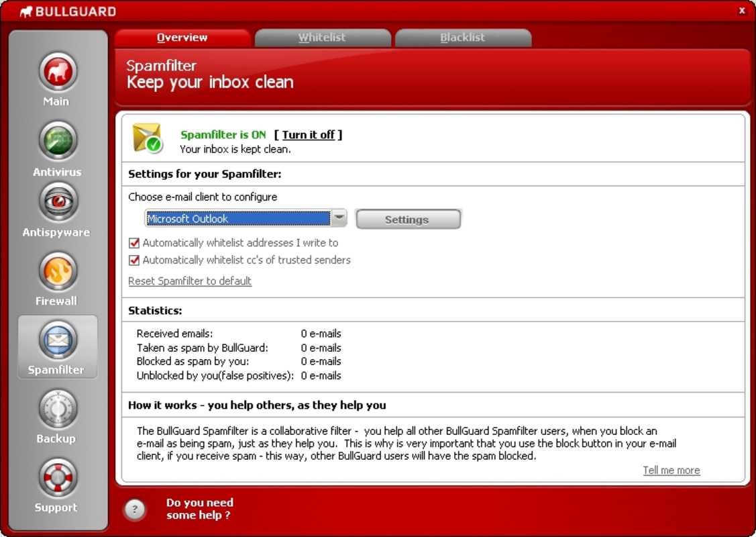Viewport: 756px width, 537px height.
Task: Switch to the Overview tab
Action: coord(182,38)
